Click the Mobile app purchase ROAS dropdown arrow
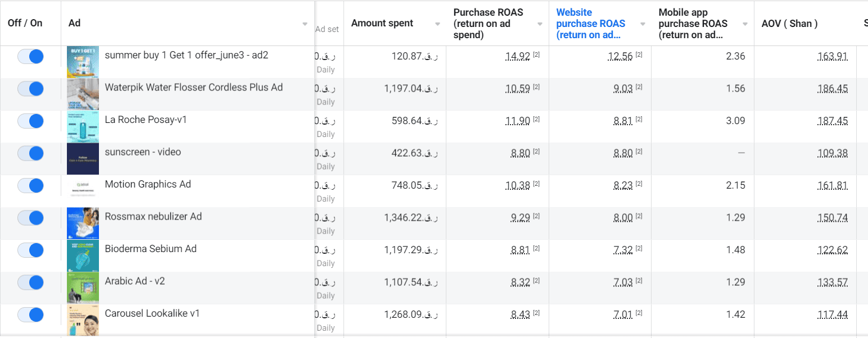Screen dimensions: 868x338 click(x=745, y=24)
